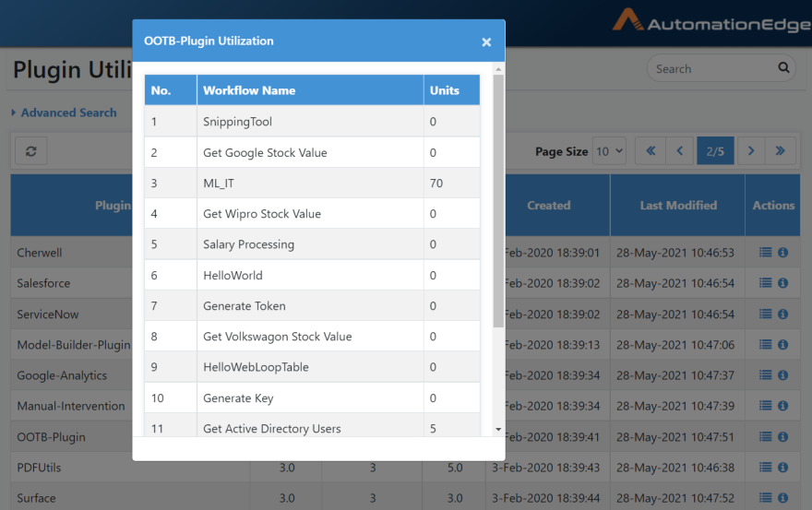Go to previous page arrow

click(679, 150)
